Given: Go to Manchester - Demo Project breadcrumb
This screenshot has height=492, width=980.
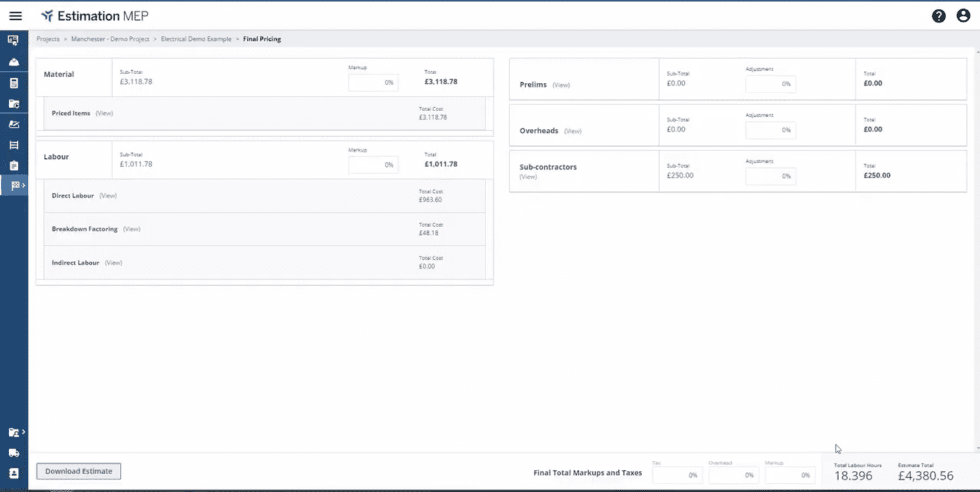Looking at the screenshot, I should click(x=110, y=39).
